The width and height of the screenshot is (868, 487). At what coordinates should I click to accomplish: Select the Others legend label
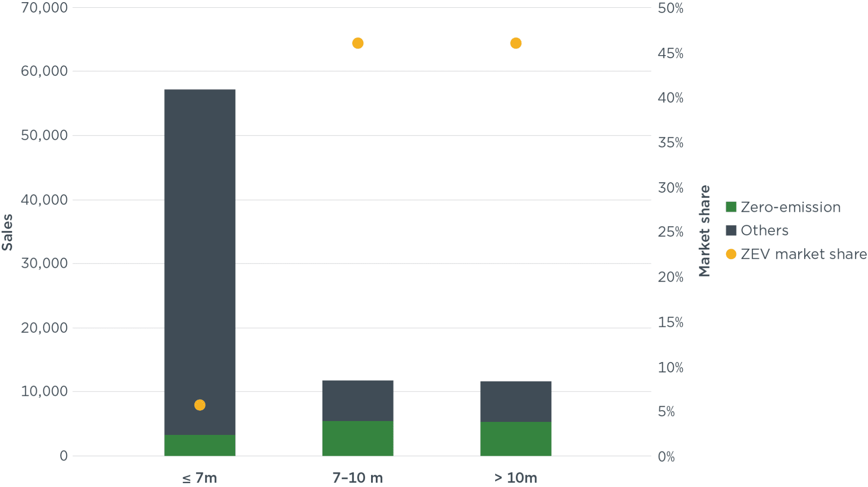coord(764,230)
